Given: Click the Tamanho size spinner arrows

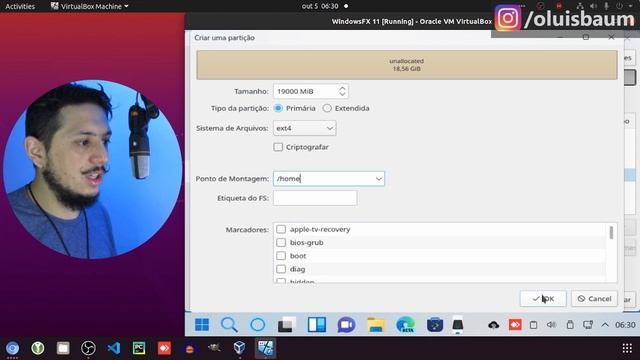Looking at the screenshot, I should (342, 91).
